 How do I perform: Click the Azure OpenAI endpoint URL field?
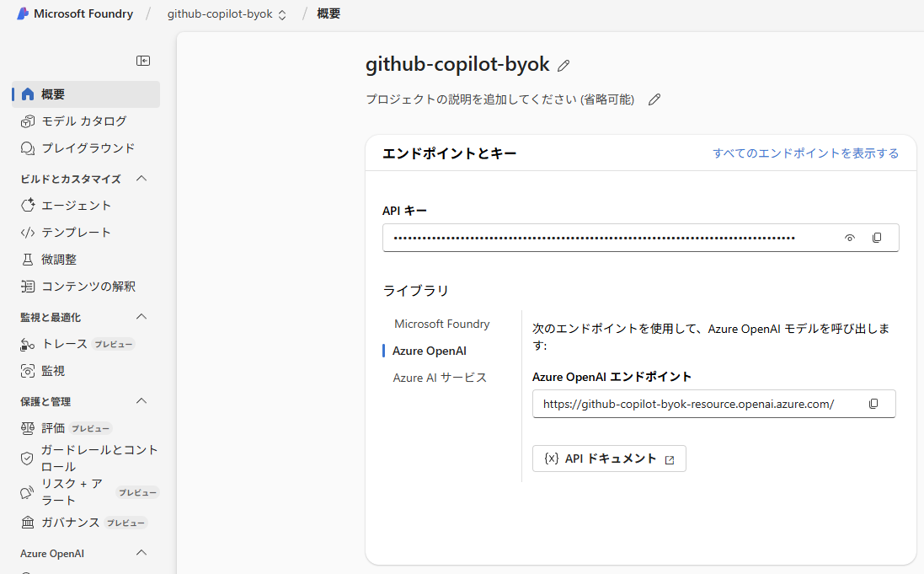(713, 404)
